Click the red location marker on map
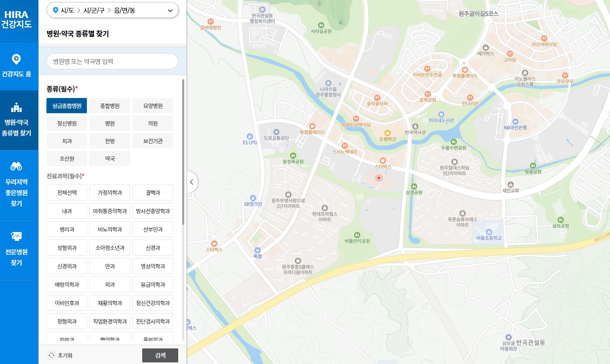 tap(378, 178)
